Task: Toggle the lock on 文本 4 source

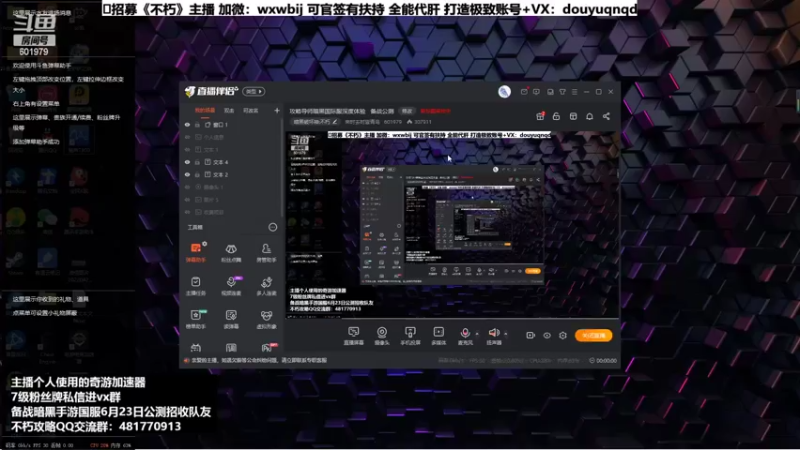Action: (x=197, y=162)
